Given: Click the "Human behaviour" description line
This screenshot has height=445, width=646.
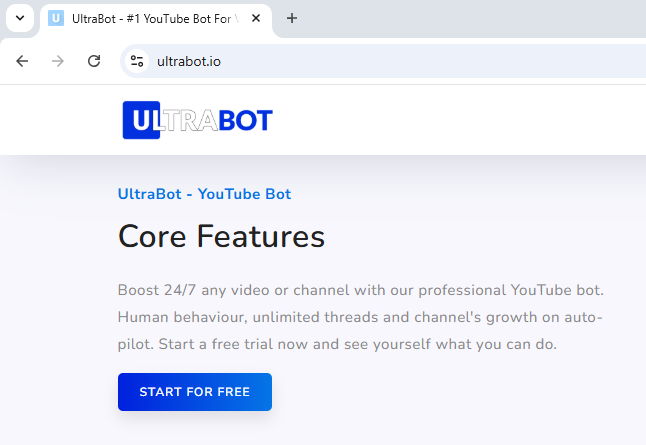Looking at the screenshot, I should click(x=360, y=317).
